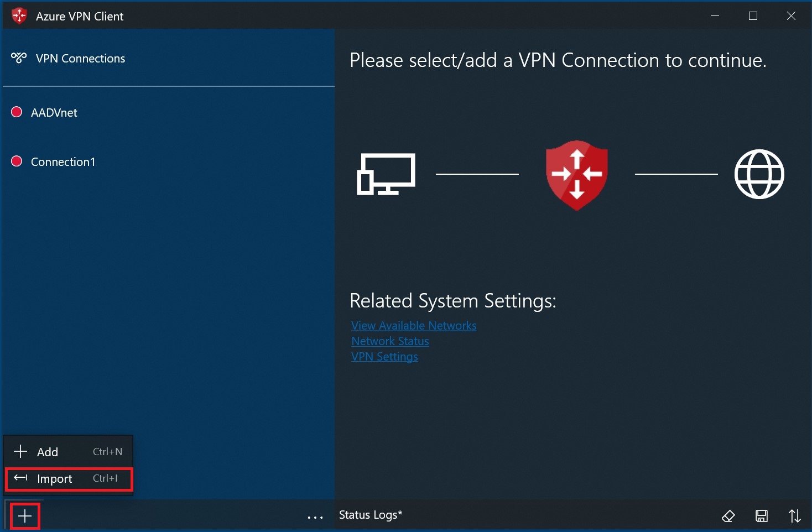
Task: Open the VPN Settings link
Action: pos(384,357)
